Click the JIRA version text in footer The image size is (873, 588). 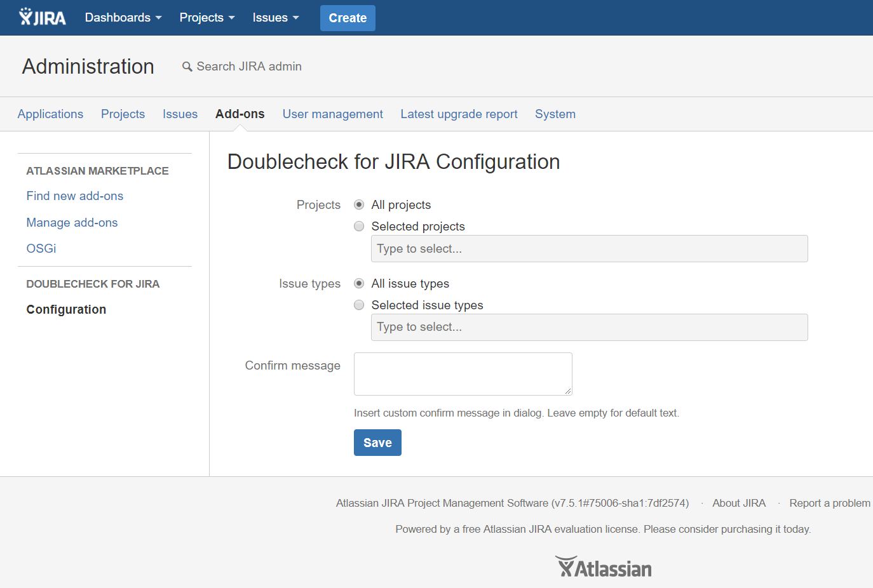point(512,504)
